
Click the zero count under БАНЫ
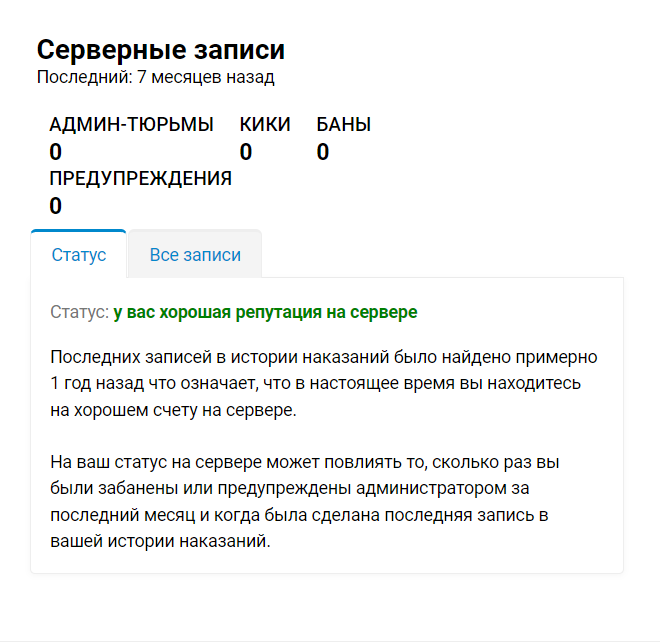[323, 152]
